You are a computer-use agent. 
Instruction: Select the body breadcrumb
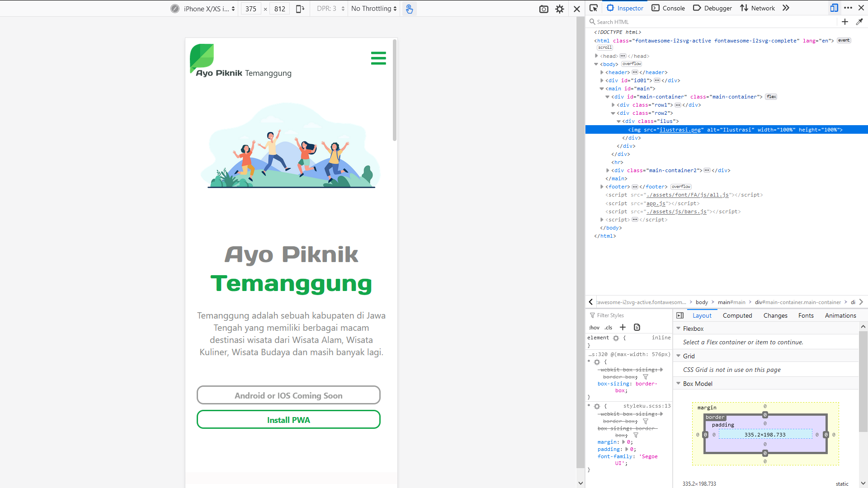click(702, 302)
